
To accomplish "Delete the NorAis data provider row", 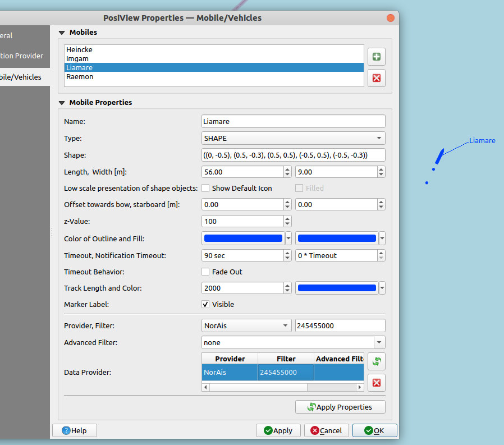I will click(x=376, y=383).
